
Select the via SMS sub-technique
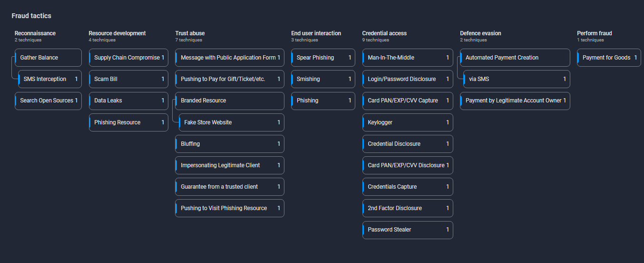click(517, 79)
